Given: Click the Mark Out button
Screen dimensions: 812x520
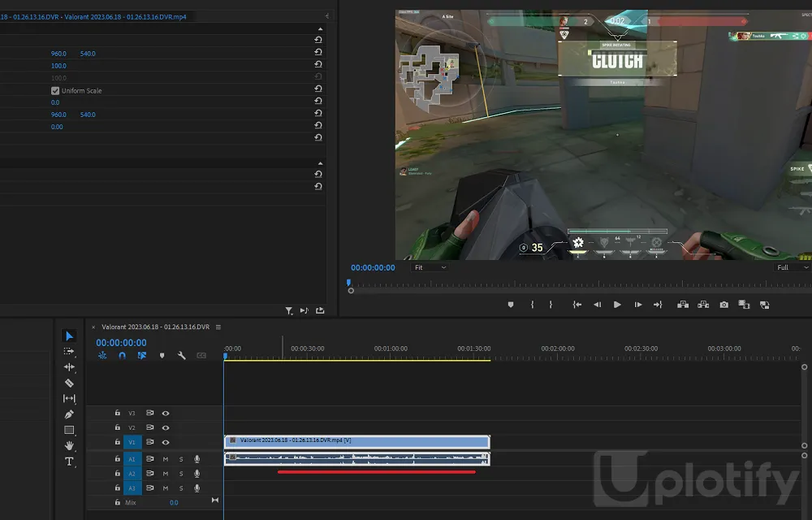Looking at the screenshot, I should (551, 305).
